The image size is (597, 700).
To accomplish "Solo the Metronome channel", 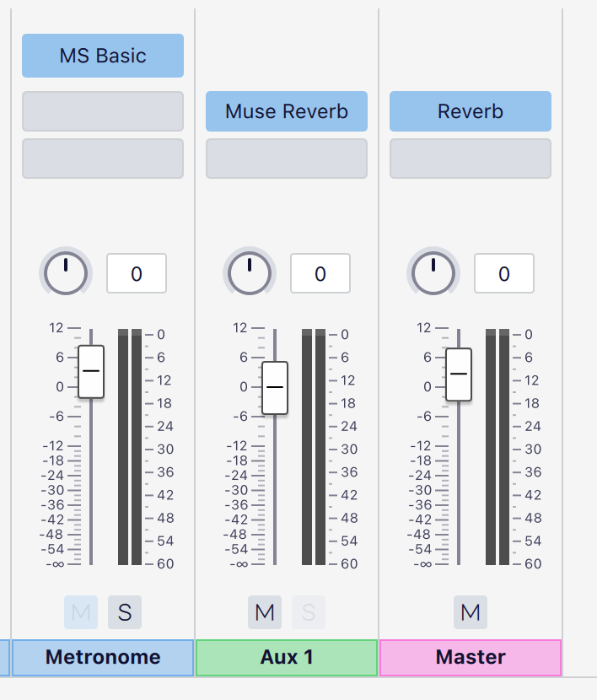I will [124, 612].
